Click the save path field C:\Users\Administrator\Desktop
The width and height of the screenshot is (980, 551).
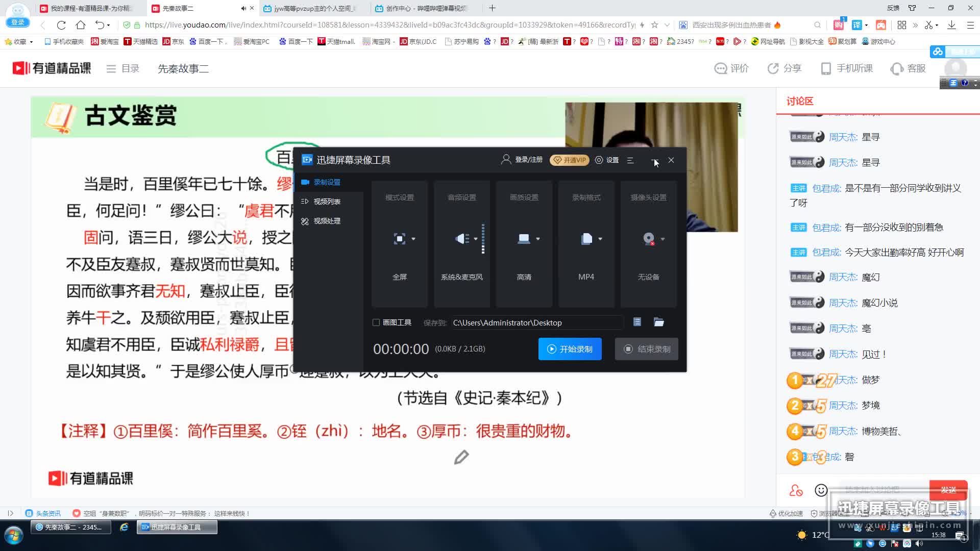point(537,322)
